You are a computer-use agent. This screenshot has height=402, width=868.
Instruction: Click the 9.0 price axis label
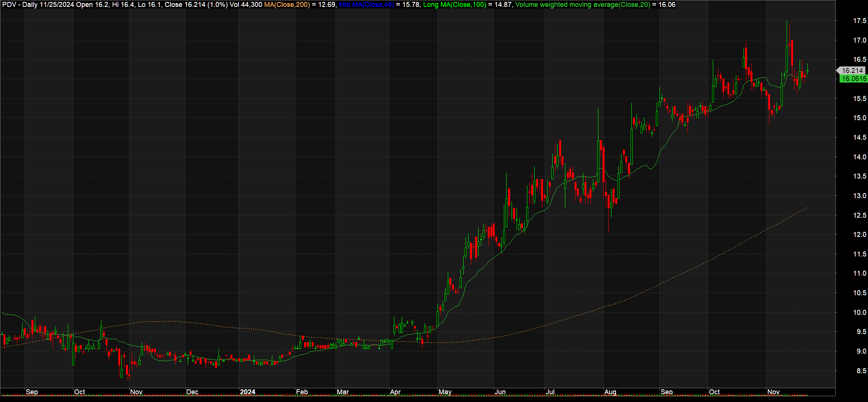tap(861, 351)
